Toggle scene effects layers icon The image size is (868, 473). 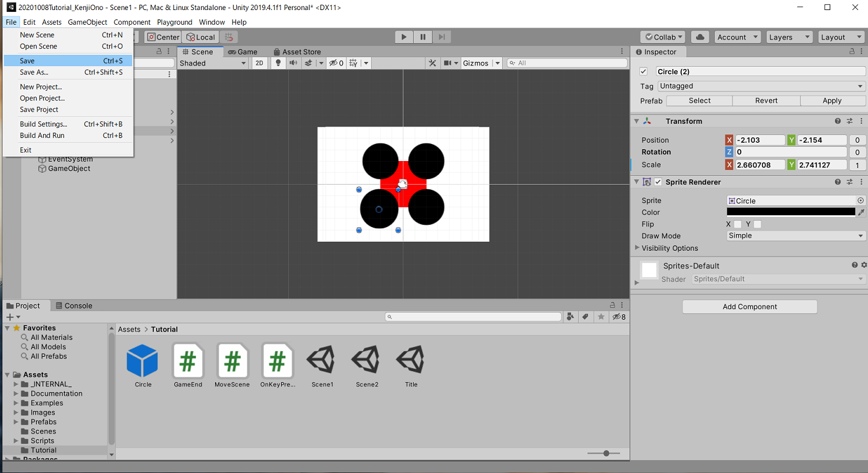coord(308,63)
